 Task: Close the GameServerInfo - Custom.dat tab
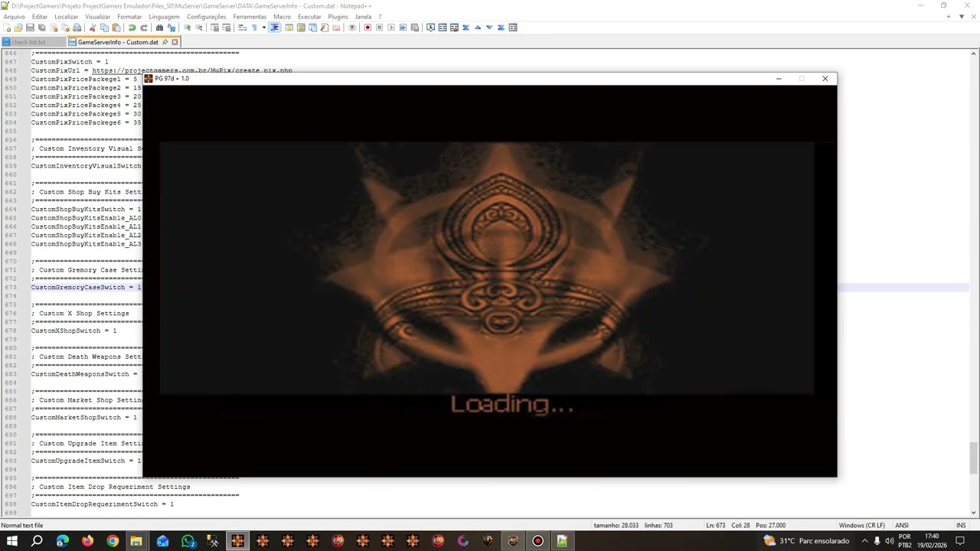tap(175, 42)
